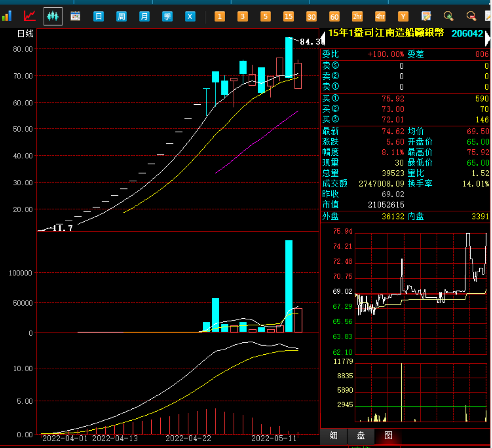Click the instrument code 206042
This screenshot has width=492, height=448.
(x=467, y=33)
